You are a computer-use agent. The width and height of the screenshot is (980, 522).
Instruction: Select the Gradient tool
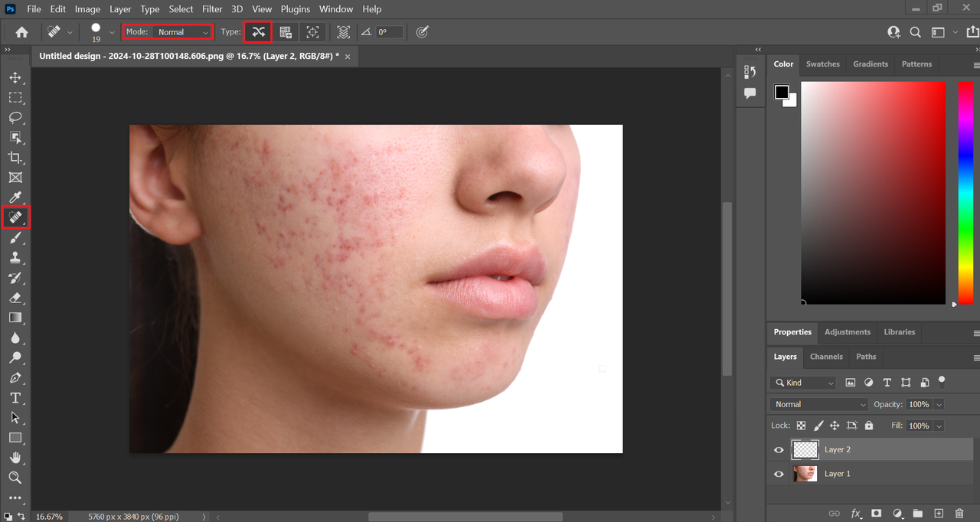coord(15,318)
